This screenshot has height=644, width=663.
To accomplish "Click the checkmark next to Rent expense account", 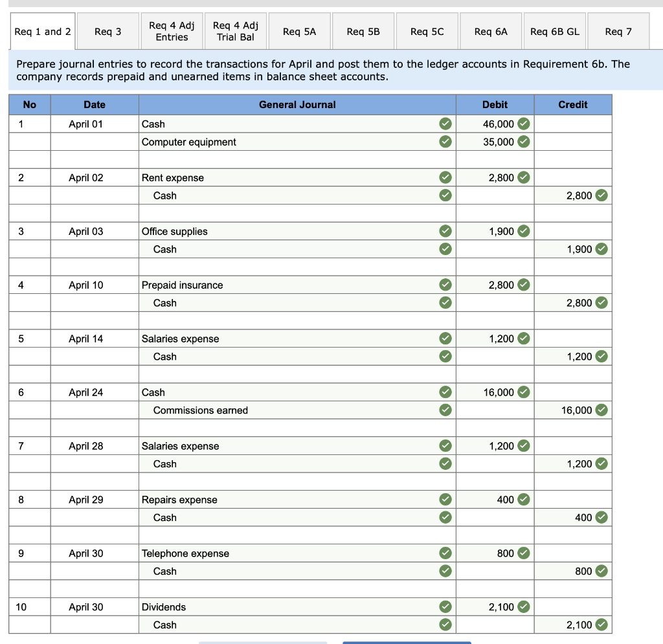I will click(x=445, y=177).
